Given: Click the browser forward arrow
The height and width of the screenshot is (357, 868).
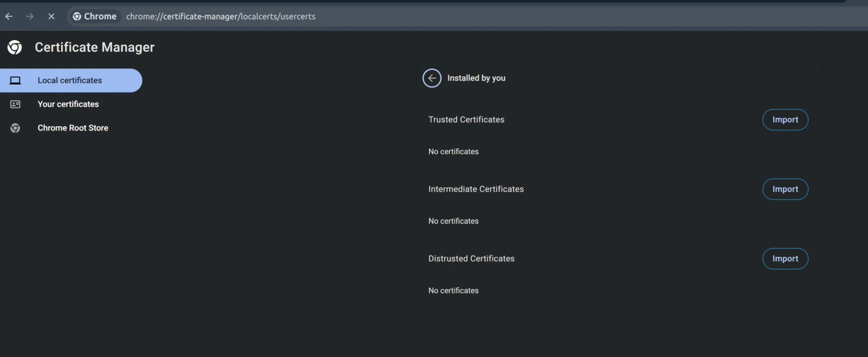Looking at the screenshot, I should tap(30, 16).
